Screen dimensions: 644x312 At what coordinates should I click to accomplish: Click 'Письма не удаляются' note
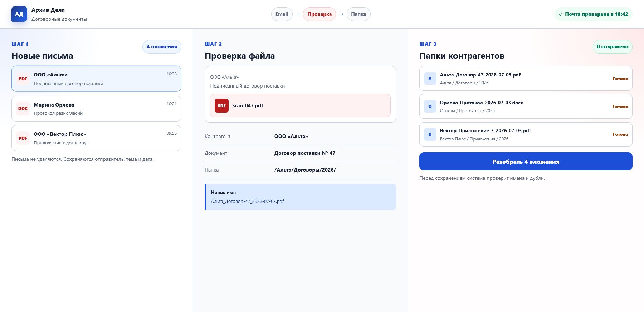click(x=83, y=159)
